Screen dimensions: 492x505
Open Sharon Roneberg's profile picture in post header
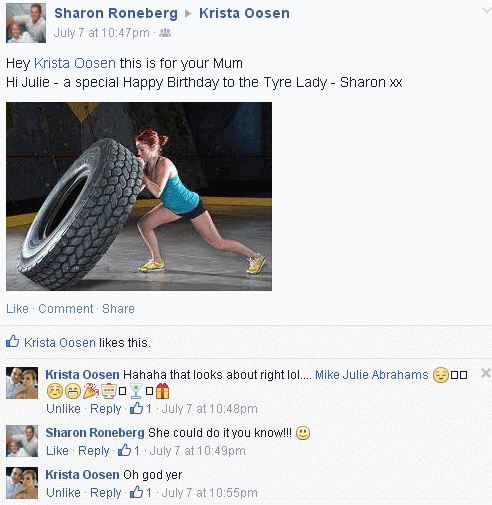click(x=26, y=23)
